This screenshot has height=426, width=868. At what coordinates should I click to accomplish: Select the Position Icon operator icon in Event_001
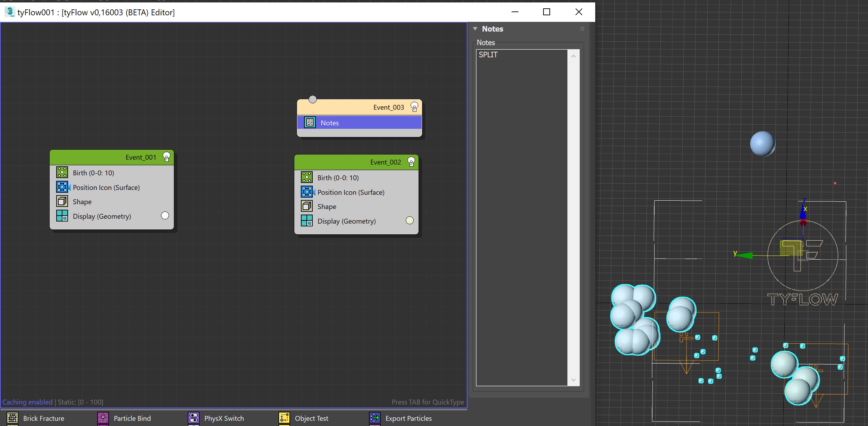pyautogui.click(x=63, y=187)
